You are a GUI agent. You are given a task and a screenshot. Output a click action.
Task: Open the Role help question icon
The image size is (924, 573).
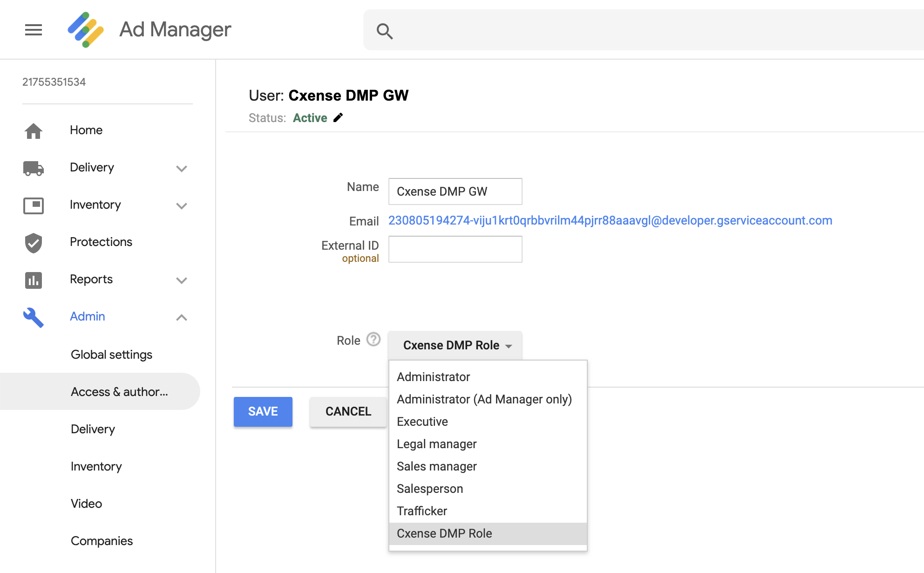click(374, 339)
